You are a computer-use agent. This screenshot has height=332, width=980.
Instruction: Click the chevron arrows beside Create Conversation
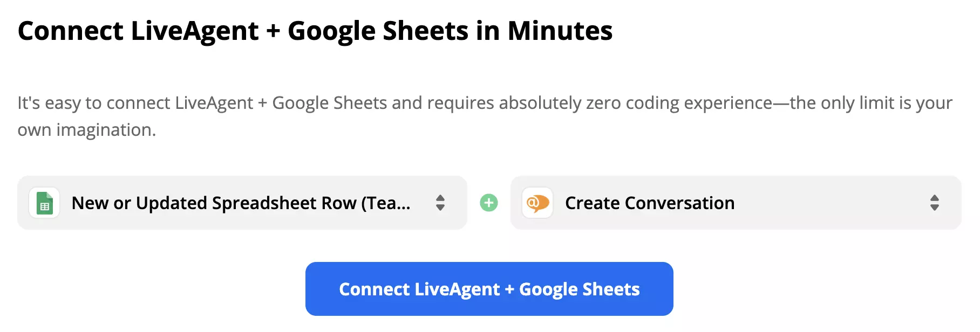(x=935, y=203)
